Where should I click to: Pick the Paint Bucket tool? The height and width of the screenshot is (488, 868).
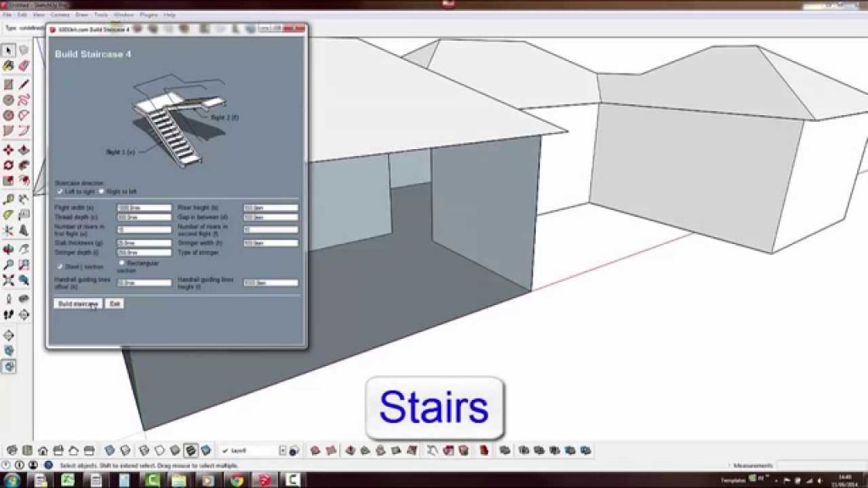pyautogui.click(x=8, y=65)
